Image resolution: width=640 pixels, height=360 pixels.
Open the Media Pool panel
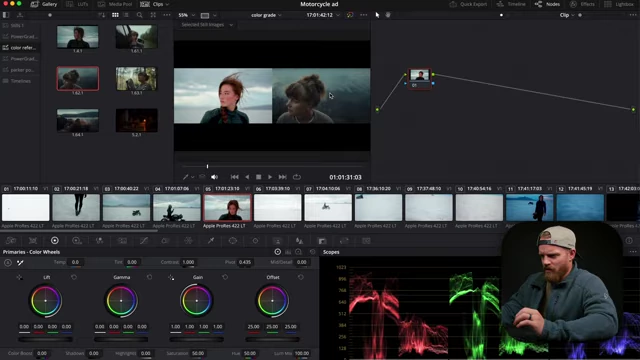point(115,4)
